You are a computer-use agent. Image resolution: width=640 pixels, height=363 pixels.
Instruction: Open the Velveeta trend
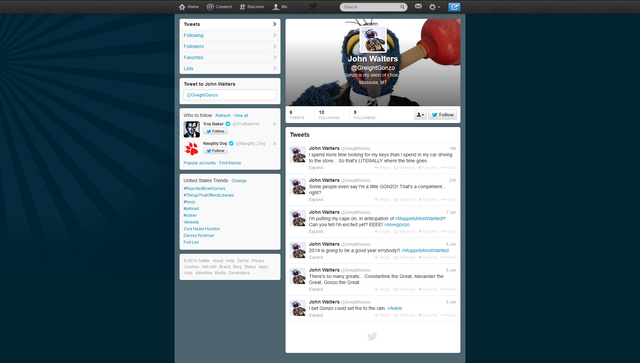[191, 222]
